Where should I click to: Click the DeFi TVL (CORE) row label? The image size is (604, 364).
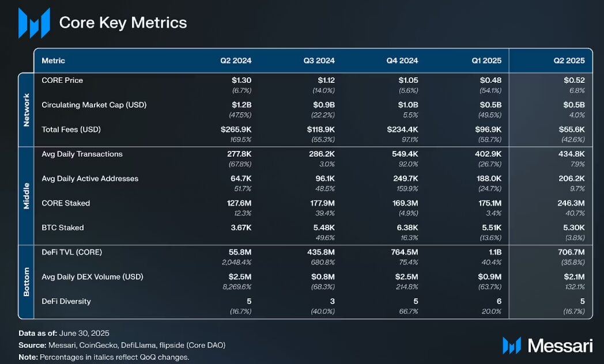pyautogui.click(x=71, y=252)
